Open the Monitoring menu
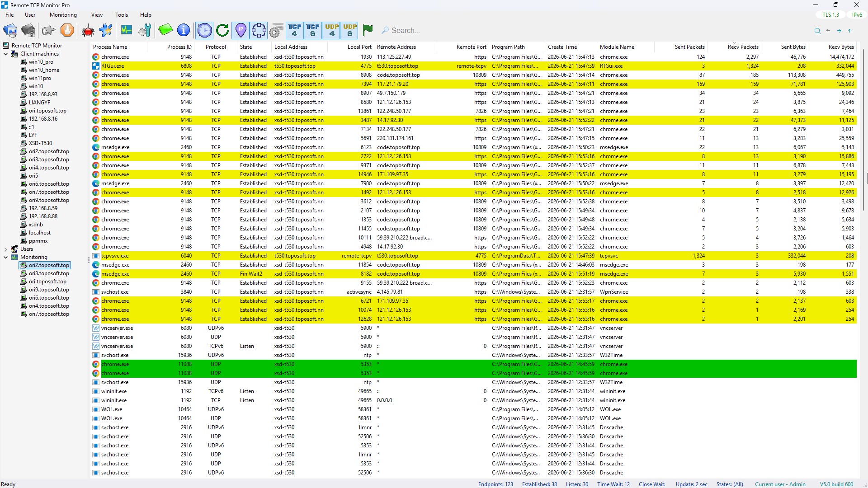The width and height of the screenshot is (868, 488). [x=63, y=15]
